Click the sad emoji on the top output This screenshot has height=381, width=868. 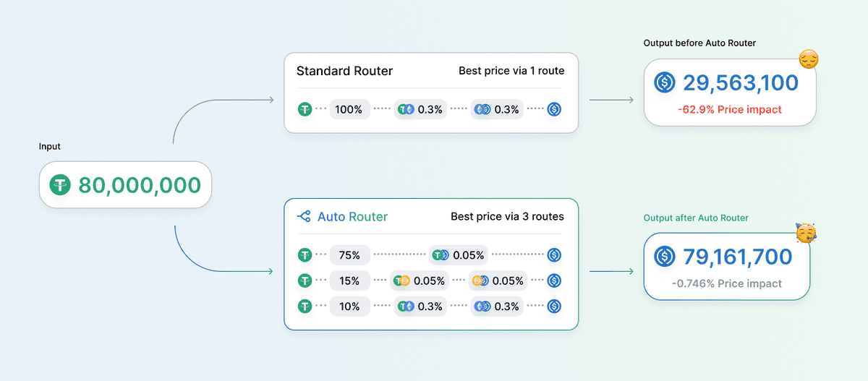click(x=808, y=60)
